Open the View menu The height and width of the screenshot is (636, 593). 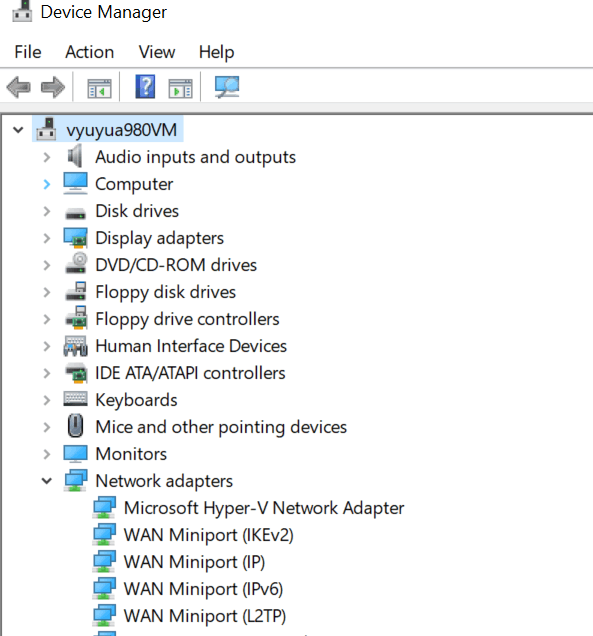coord(157,52)
